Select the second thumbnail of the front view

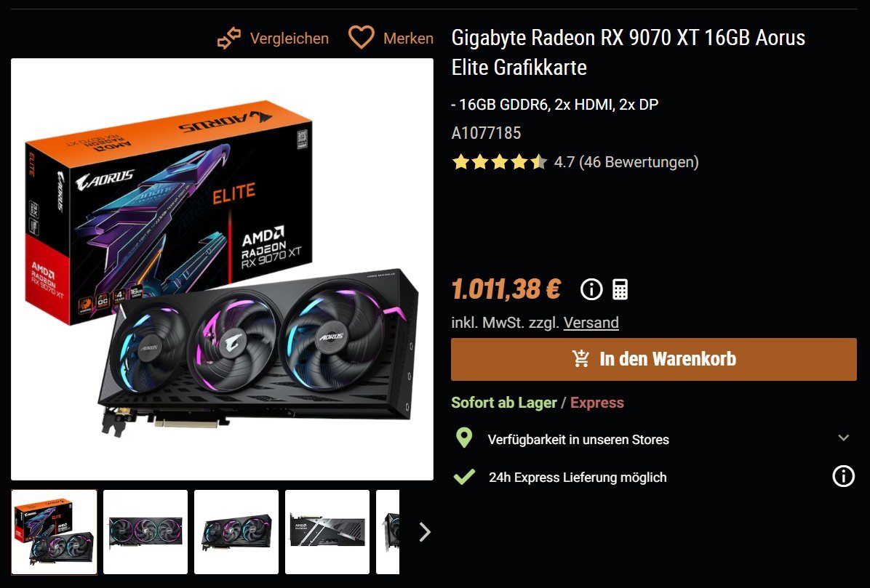coord(145,532)
